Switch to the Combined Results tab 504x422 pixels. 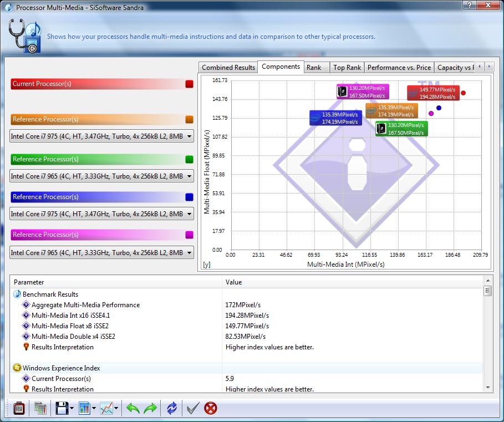tap(228, 68)
